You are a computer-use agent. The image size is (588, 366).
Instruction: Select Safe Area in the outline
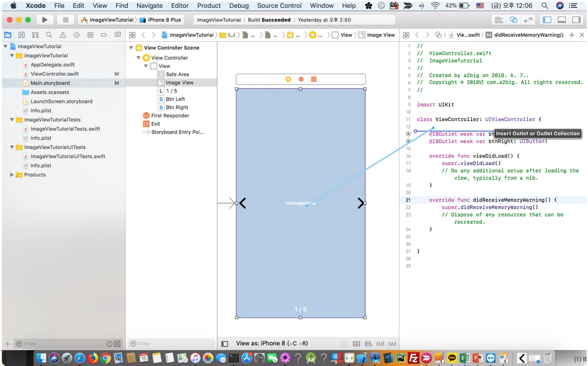coord(177,74)
